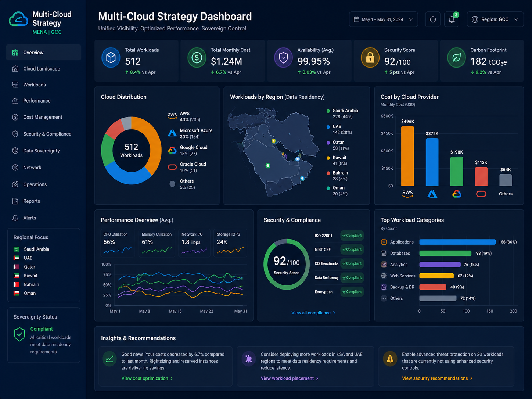This screenshot has height=399, width=532.
Task: Click the ISO 27001 Compliant badge
Action: [352, 236]
